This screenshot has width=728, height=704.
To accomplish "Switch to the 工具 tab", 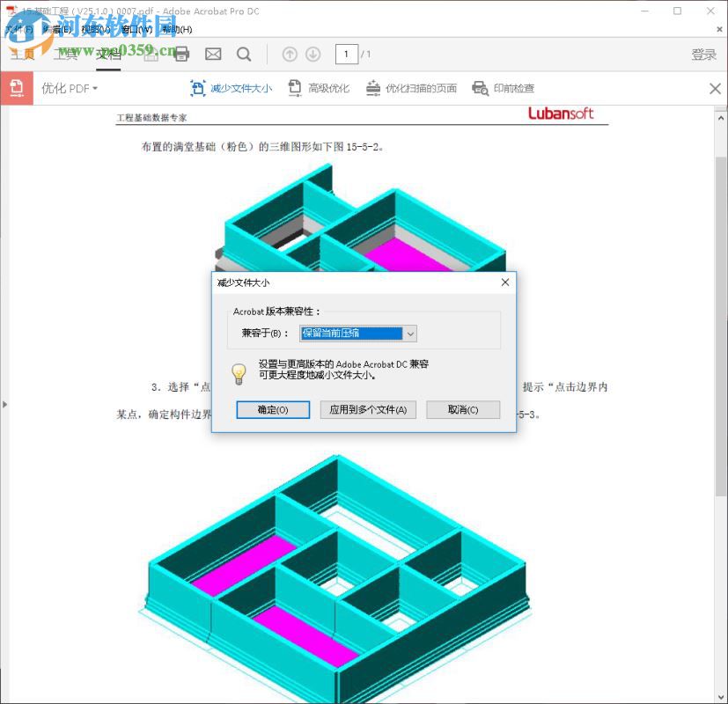I will (66, 54).
